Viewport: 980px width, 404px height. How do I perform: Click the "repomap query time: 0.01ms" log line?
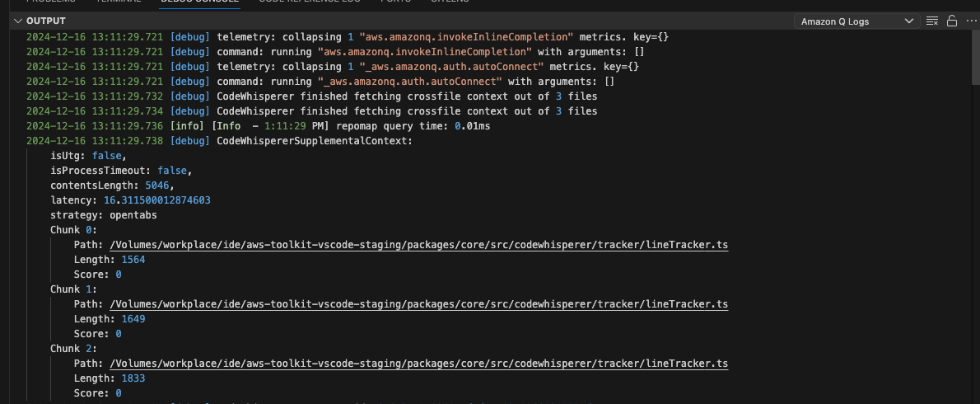[x=258, y=126]
